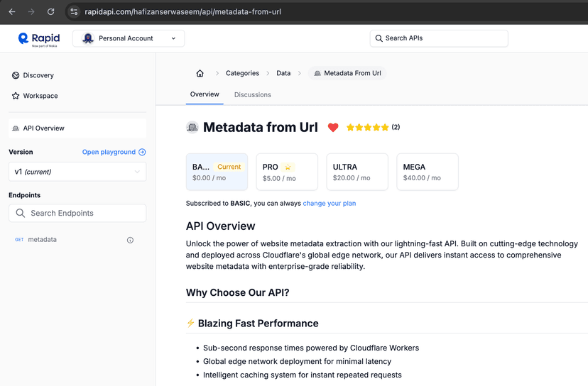Screen dimensions: 588x386
Task: Click the lightning bolt icon
Action: tap(190, 323)
